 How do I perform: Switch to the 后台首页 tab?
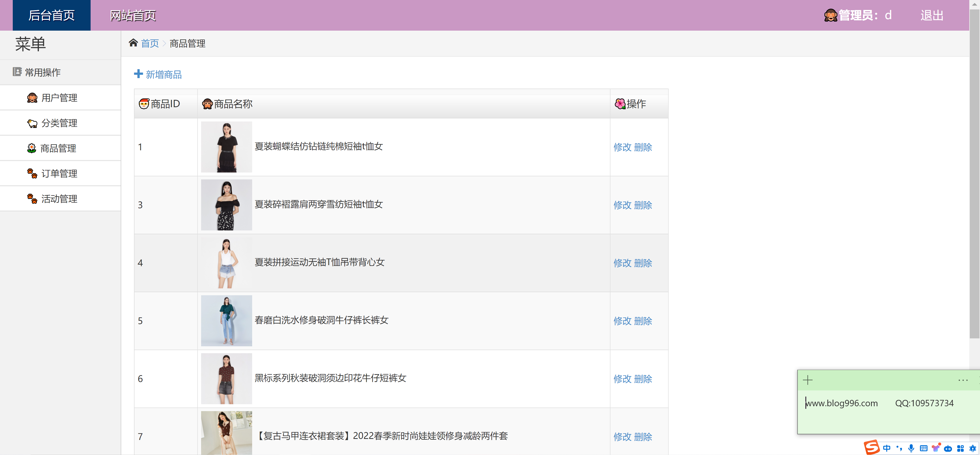point(51,15)
